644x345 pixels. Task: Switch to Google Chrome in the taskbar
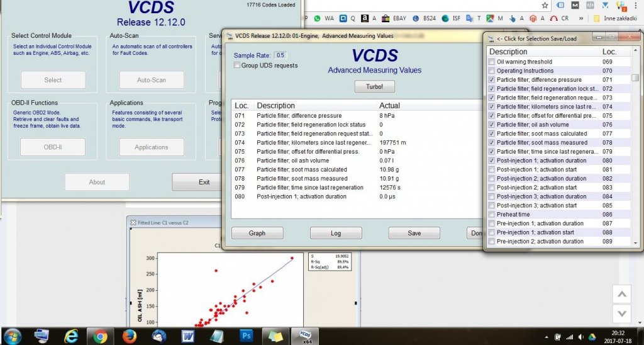(100, 336)
